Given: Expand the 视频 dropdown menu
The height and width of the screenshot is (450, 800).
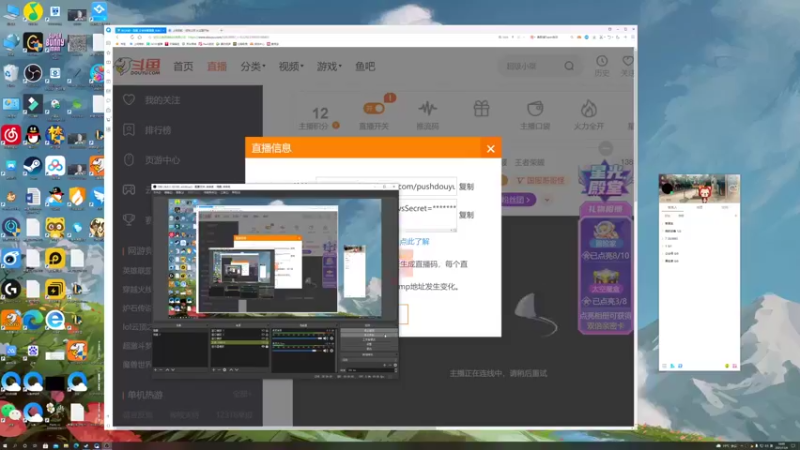Looking at the screenshot, I should tap(291, 66).
